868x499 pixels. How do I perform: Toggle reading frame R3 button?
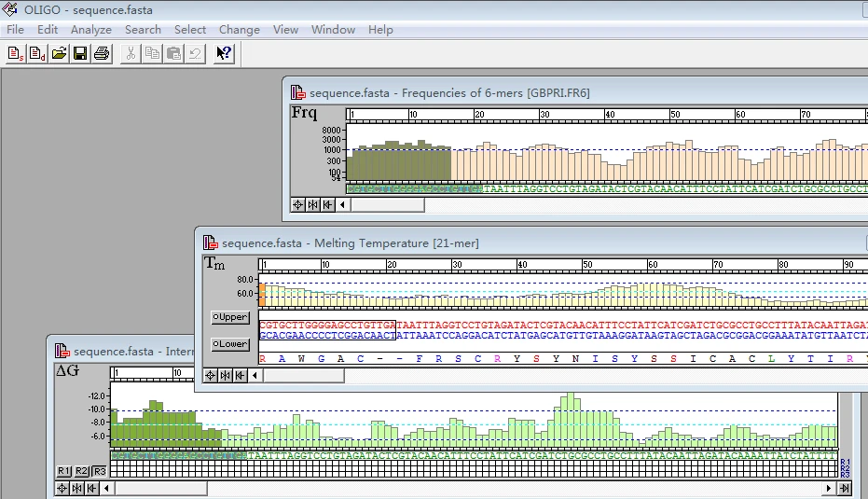(100, 471)
